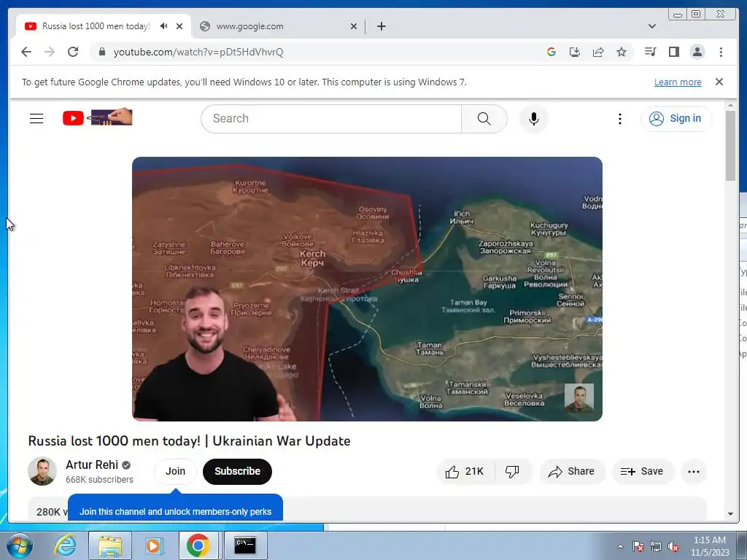The image size is (747, 560).
Task: Open more actions ellipsis under video
Action: point(694,472)
